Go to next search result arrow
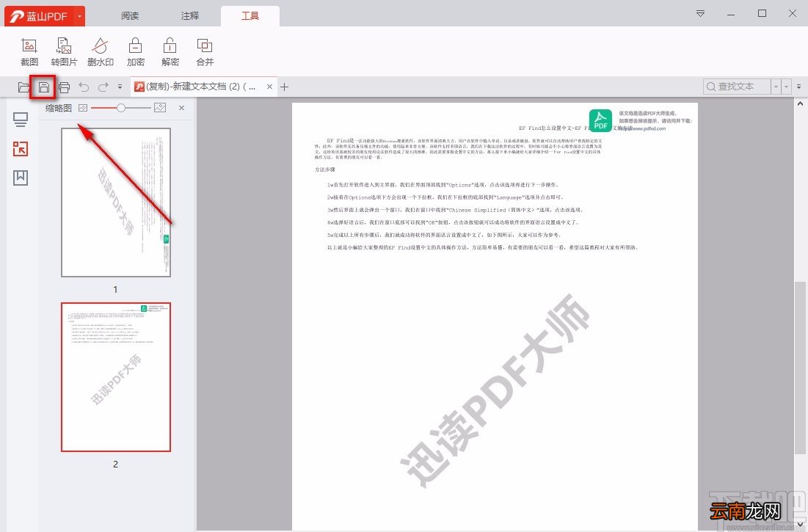Image resolution: width=808 pixels, height=532 pixels. coord(787,87)
